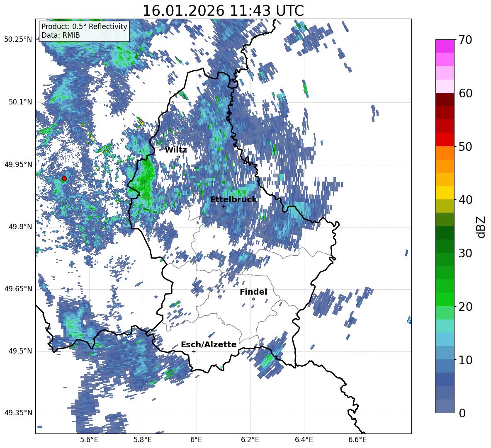
Task: Click the Ettelbruck city label
Action: (x=233, y=200)
